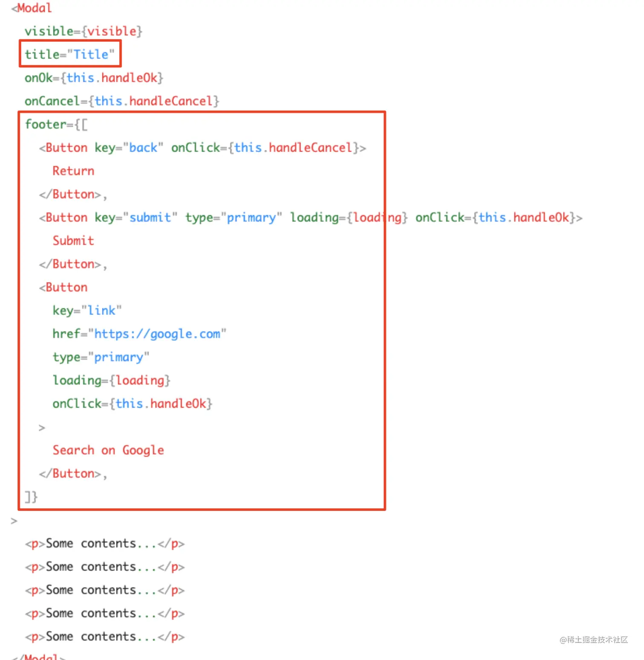Click the closing ]} bracket line
The image size is (644, 660).
[x=31, y=497]
